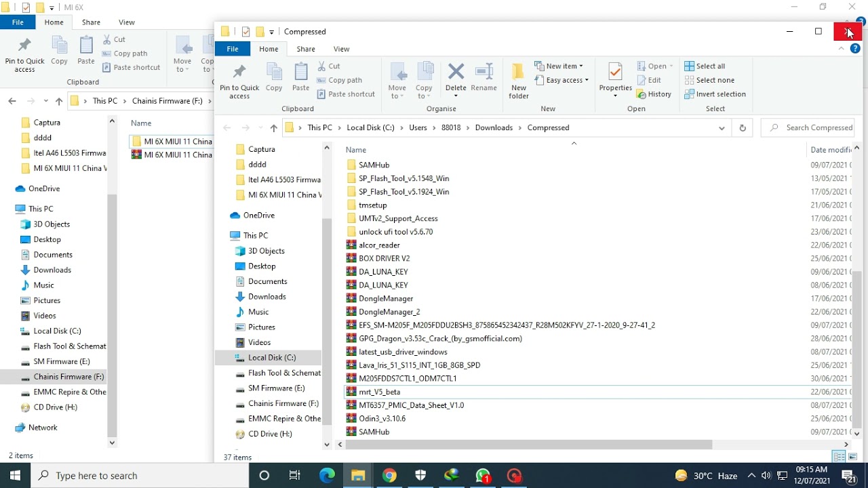Select Chainis Firmware (F:) in MI 6X nav pane
The image size is (868, 488).
click(x=68, y=377)
